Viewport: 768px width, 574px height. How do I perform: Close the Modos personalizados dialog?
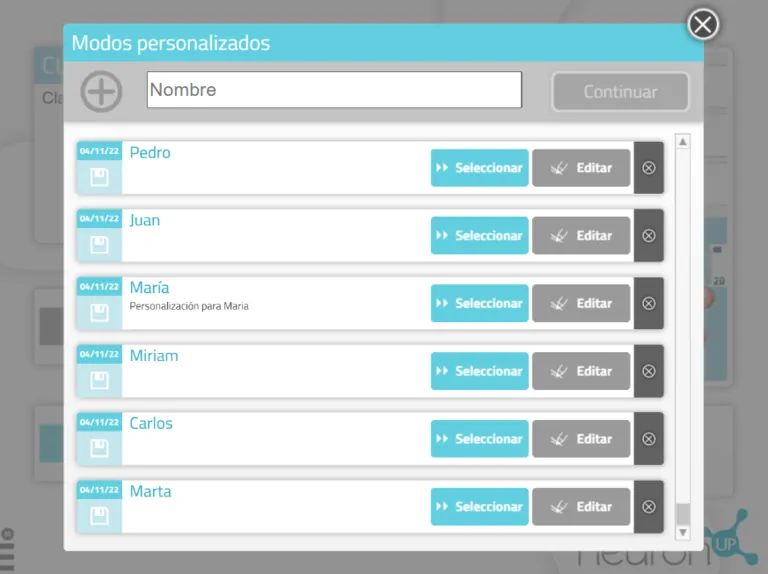(703, 24)
